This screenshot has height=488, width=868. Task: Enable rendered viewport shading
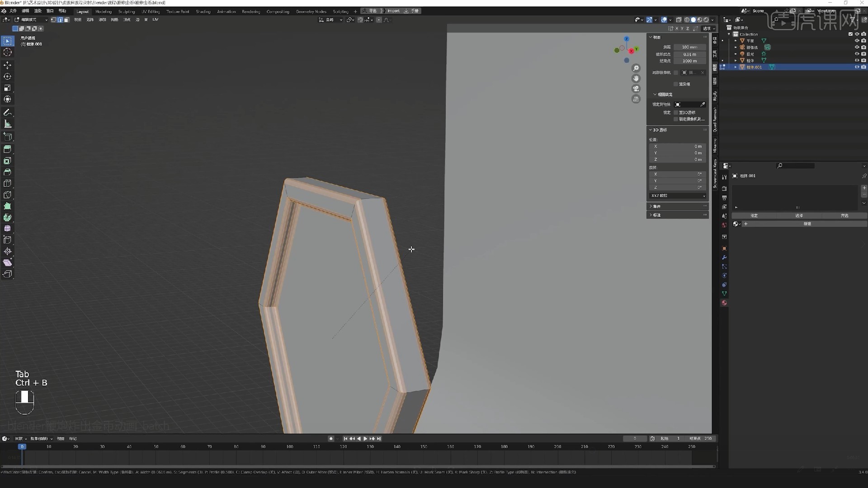point(706,20)
